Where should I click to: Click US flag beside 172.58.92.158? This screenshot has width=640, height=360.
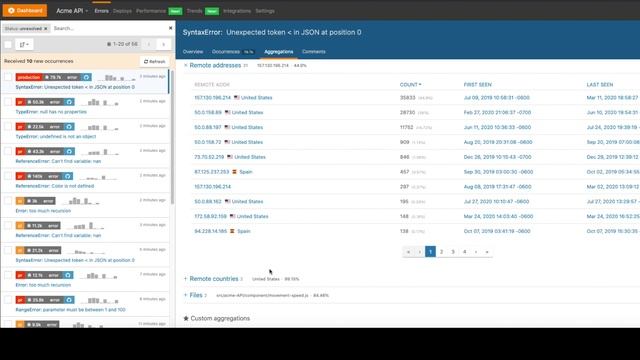[232, 216]
